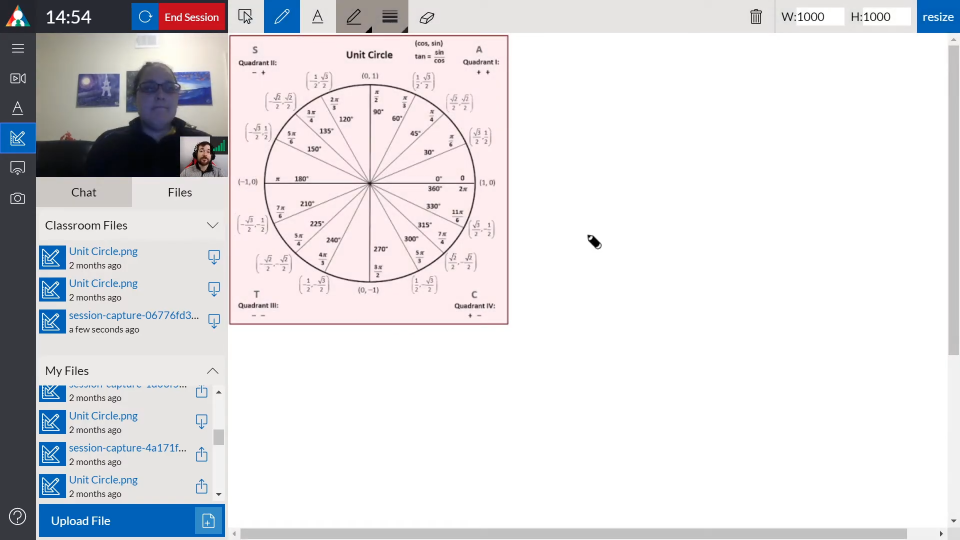This screenshot has width=960, height=540.
Task: Open session-capture-06776fd3 file
Action: click(x=133, y=315)
